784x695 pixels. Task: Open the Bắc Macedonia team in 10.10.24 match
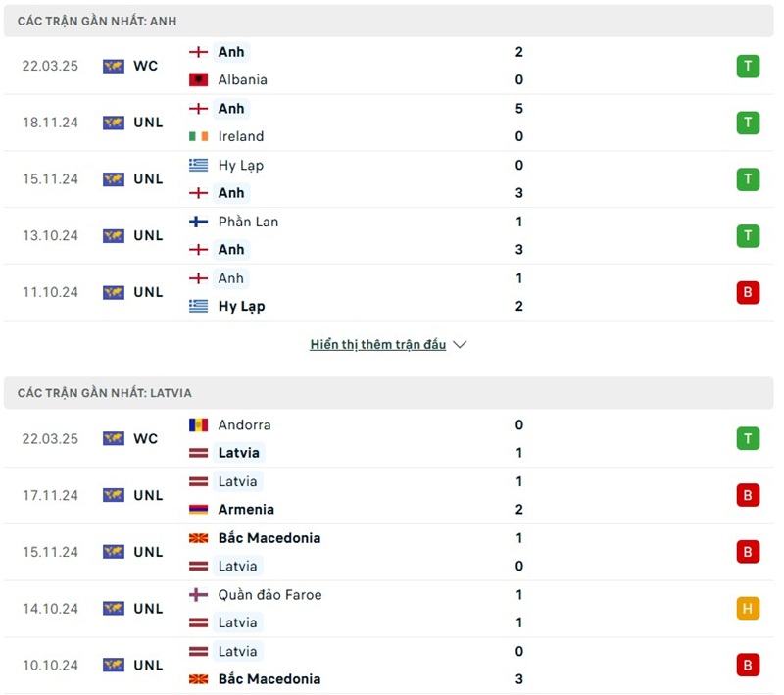269,678
